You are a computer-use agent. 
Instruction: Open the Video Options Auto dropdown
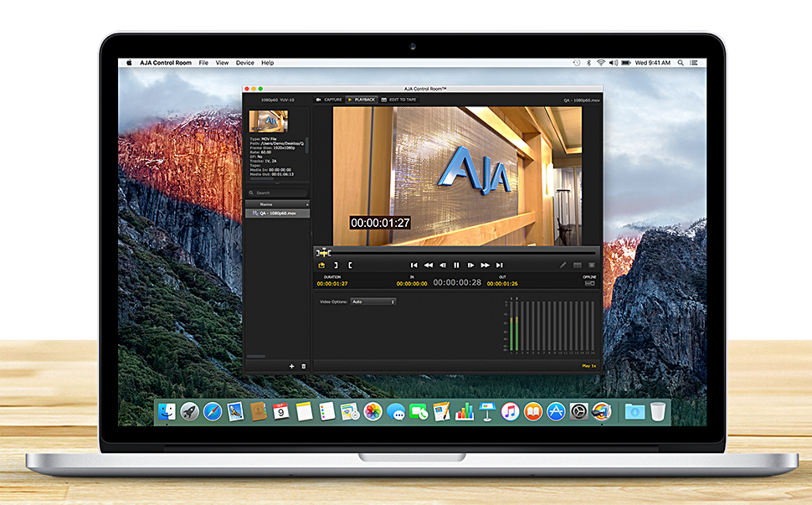pyautogui.click(x=373, y=301)
